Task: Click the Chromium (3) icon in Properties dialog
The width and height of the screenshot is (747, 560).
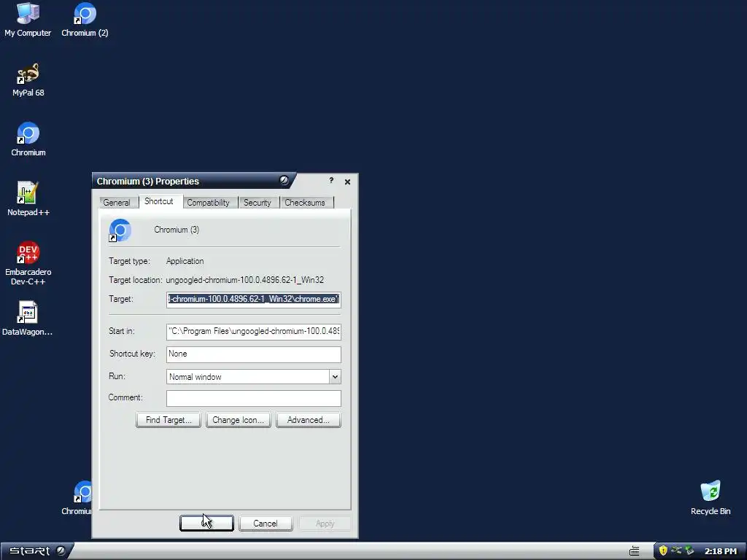Action: pos(120,230)
